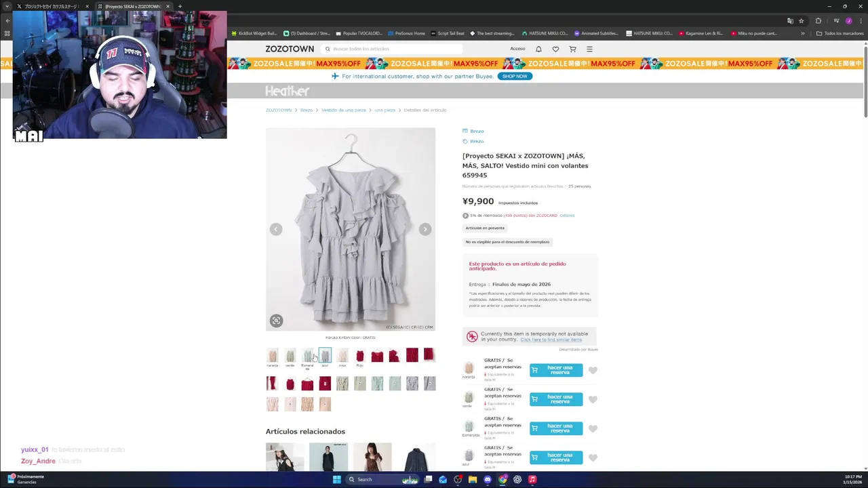Open a new browser tab
The height and width of the screenshot is (488, 868).
click(180, 6)
